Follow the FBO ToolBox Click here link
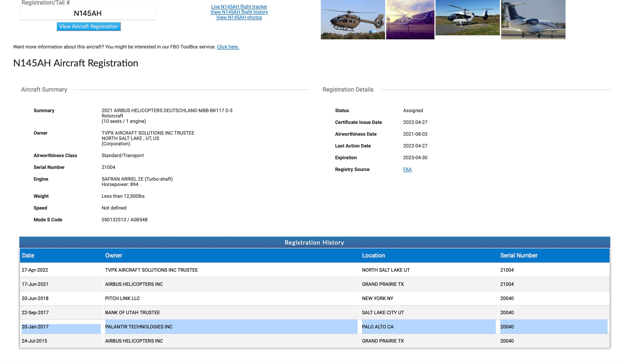625x364 pixels. 228,47
